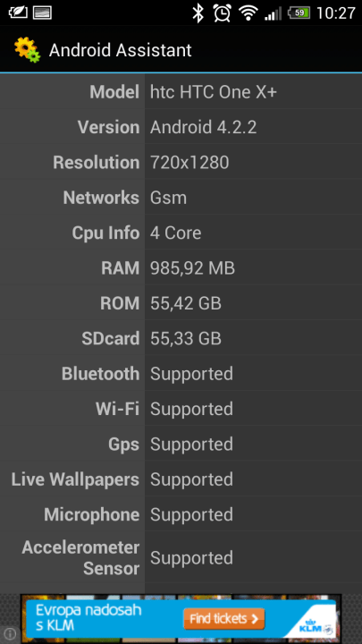
Task: Select the Model row htc HTC One X+
Action: (181, 92)
